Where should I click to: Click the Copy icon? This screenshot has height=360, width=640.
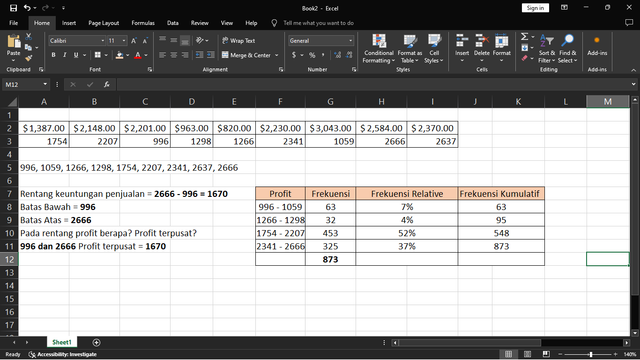point(28,47)
